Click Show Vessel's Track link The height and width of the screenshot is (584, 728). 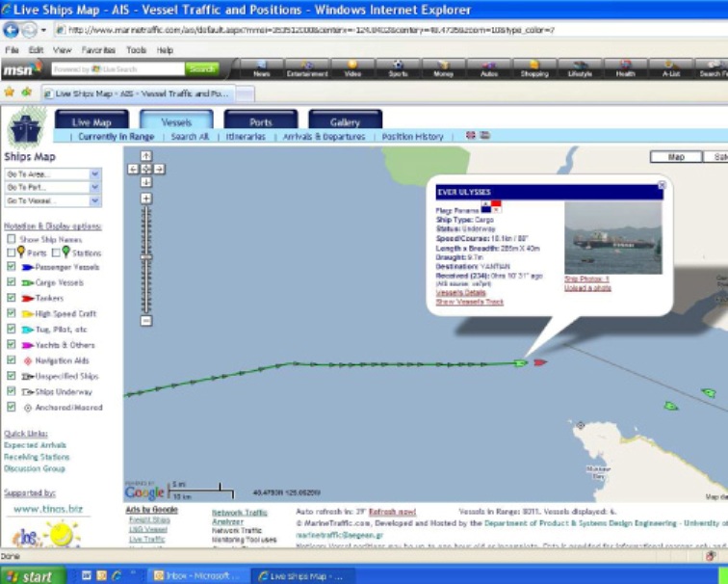coord(469,302)
